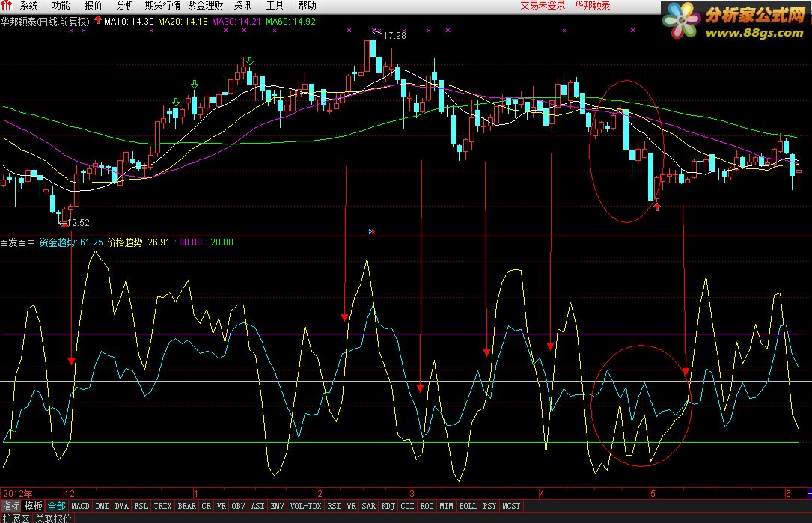The height and width of the screenshot is (523, 812).
Task: Click 价格趋势: 26.91 value label
Action: point(138,242)
